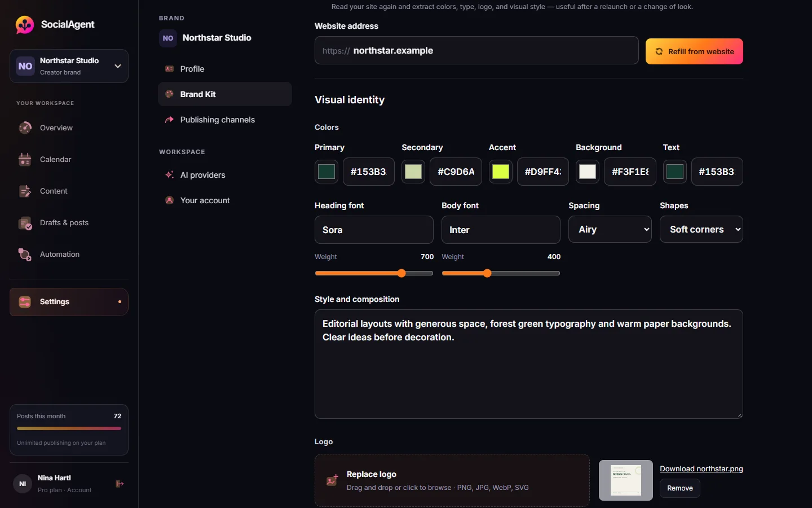The height and width of the screenshot is (508, 812).
Task: Click the uploaded logo thumbnail preview
Action: [626, 480]
